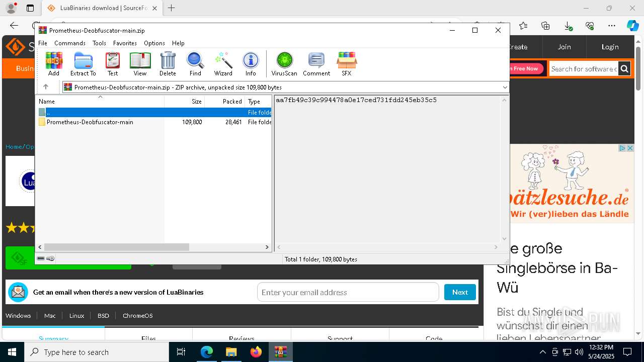
Task: Click the Login link on SourceForge
Action: click(610, 47)
